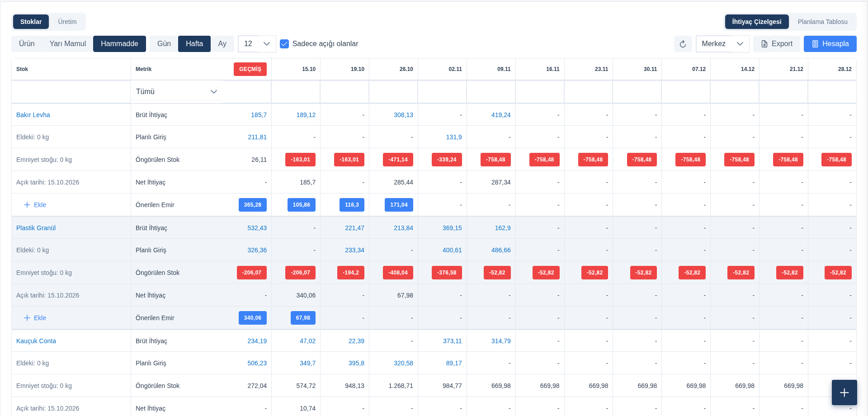Viewport: 868px width, 416px height.
Task: Switch to the Stoklar tab
Action: (x=31, y=22)
